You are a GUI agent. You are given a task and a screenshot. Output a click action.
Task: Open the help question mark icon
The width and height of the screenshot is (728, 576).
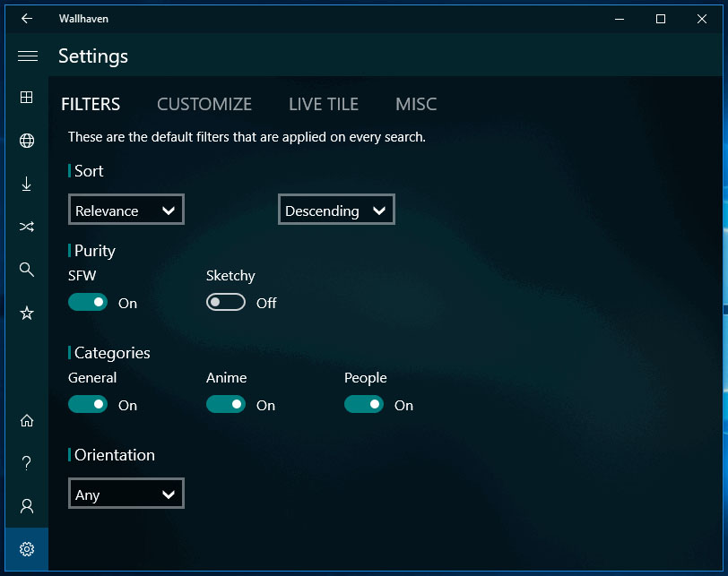pos(27,463)
